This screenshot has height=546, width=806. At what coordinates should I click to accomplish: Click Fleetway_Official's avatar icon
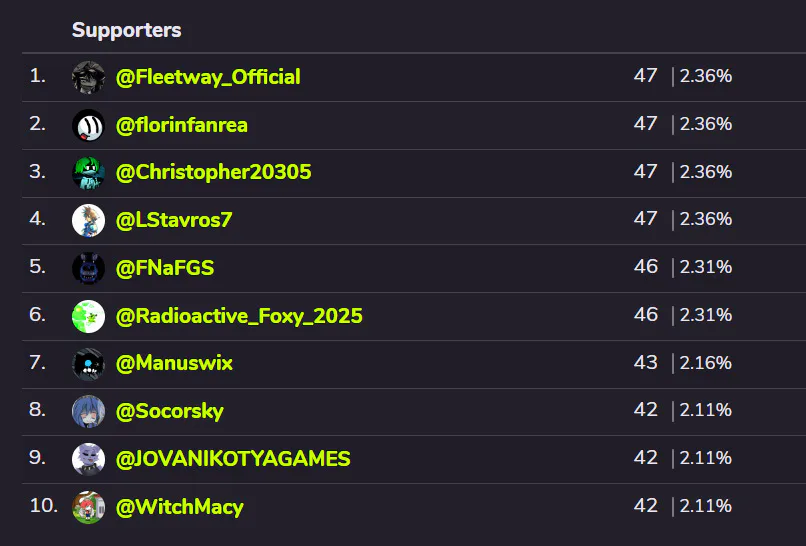pos(88,77)
